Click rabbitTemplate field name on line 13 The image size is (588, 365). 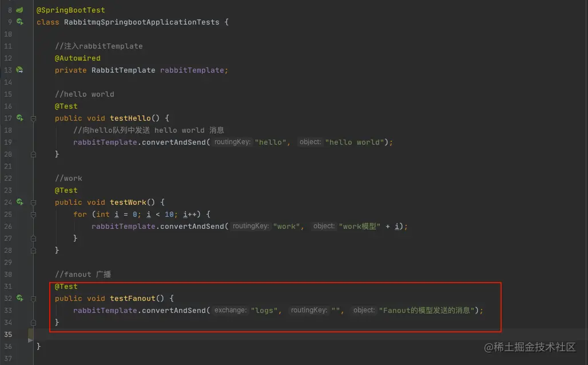pos(192,70)
